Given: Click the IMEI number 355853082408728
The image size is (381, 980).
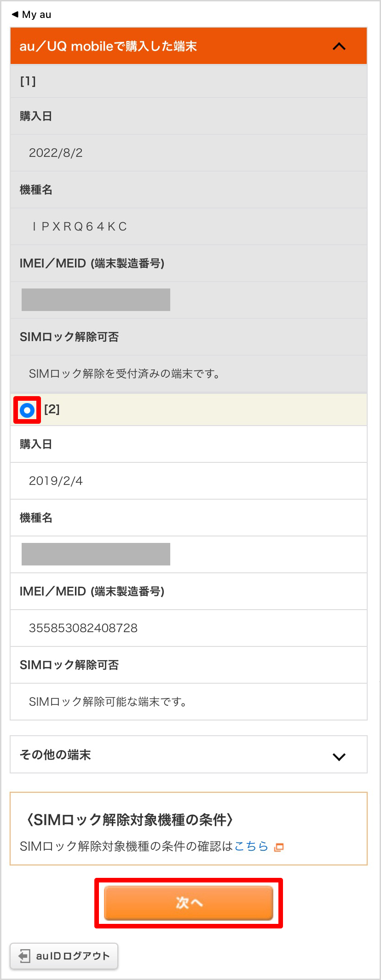Looking at the screenshot, I should pos(83,628).
